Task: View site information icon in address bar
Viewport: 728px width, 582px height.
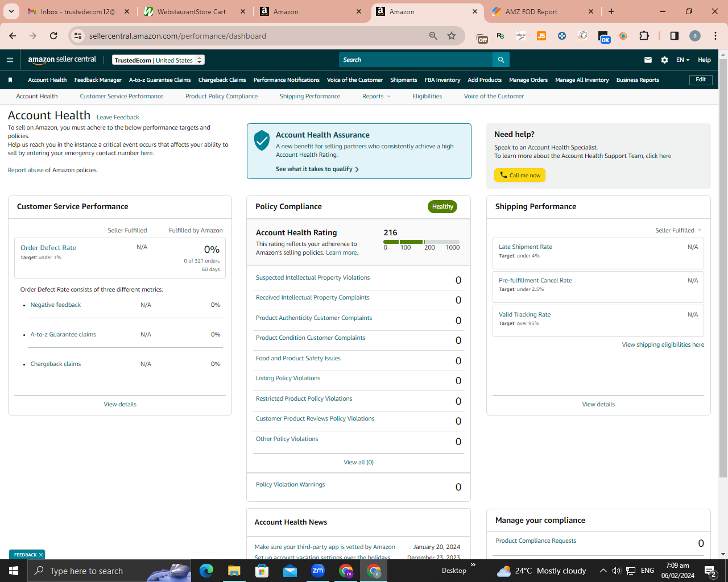Action: point(78,36)
